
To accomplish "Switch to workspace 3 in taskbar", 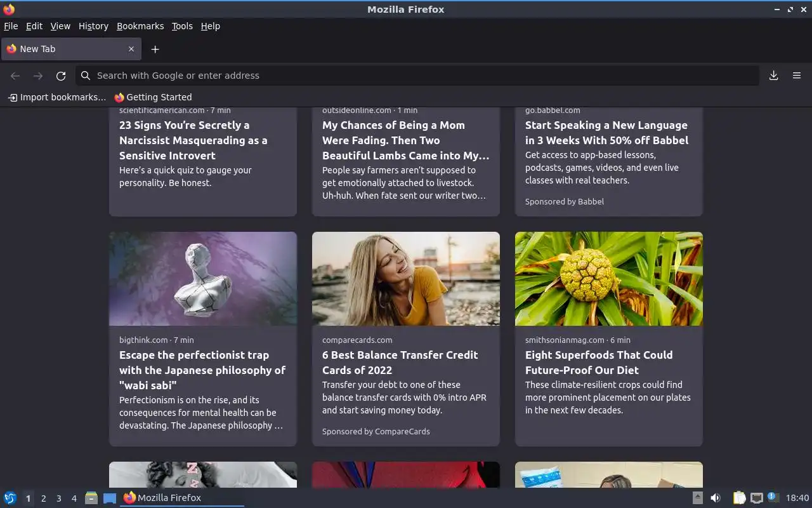I will click(x=58, y=498).
